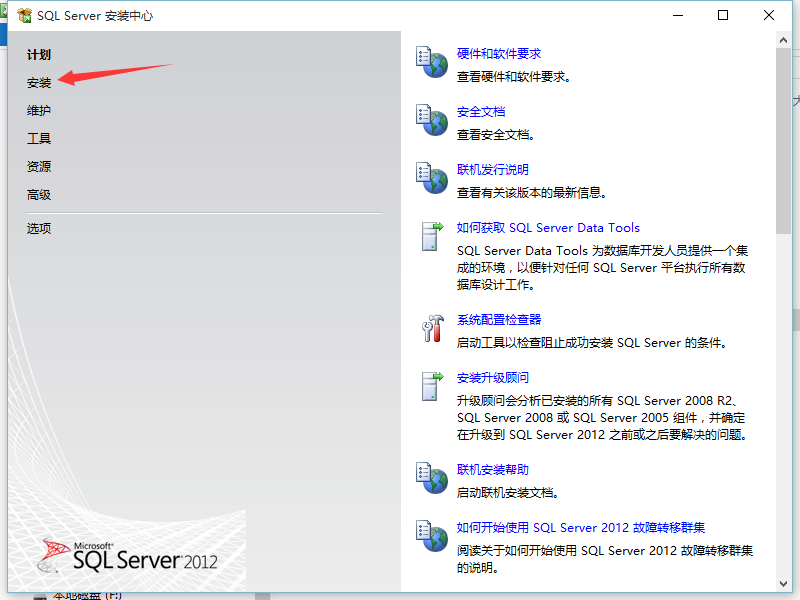Image resolution: width=800 pixels, height=600 pixels.
Task: Open 如何获取 SQL Server Data Tools link
Action: [548, 228]
